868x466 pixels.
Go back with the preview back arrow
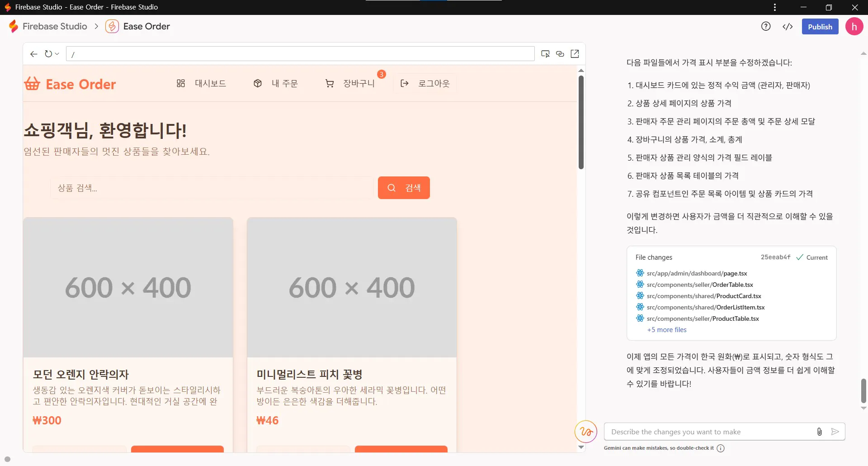click(33, 54)
